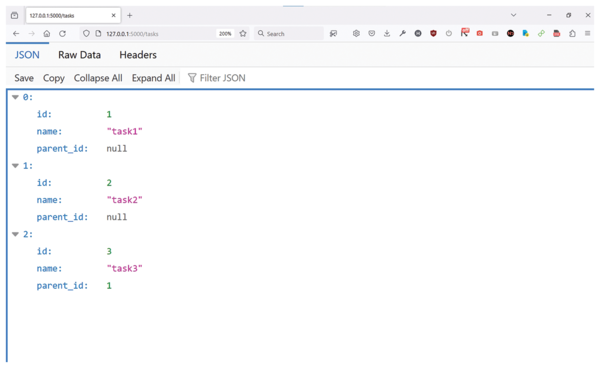Click the cursor icon with red badge
The height and width of the screenshot is (368, 600).
[x=465, y=33]
